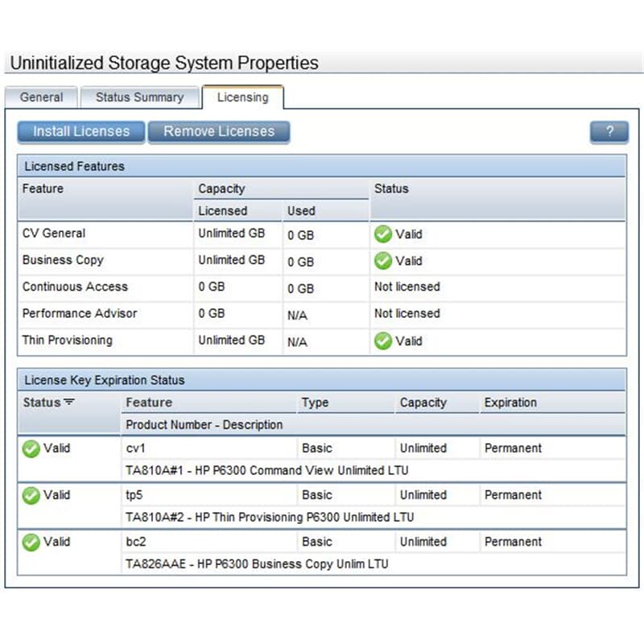This screenshot has height=644, width=644.
Task: Select TA826AAE Business Copy description row
Action: tap(374, 564)
